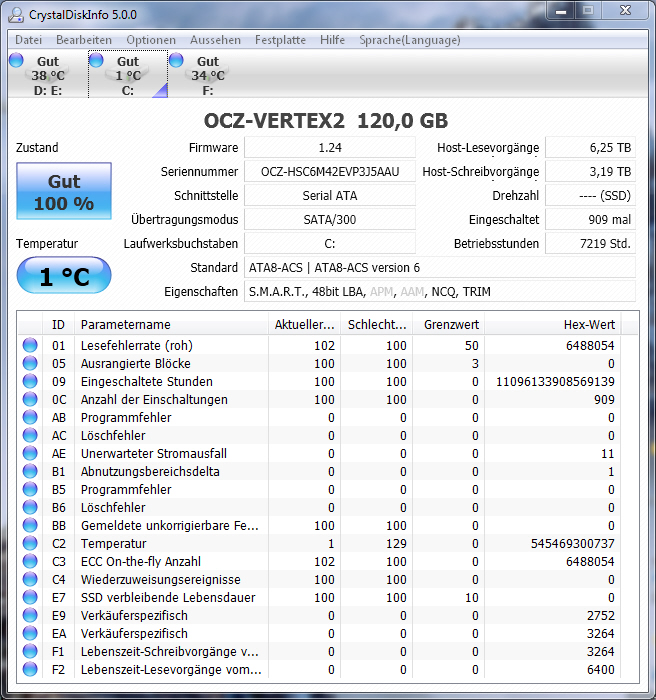Click the status orb in row EA Verkäuferspezifisch

pyautogui.click(x=30, y=633)
